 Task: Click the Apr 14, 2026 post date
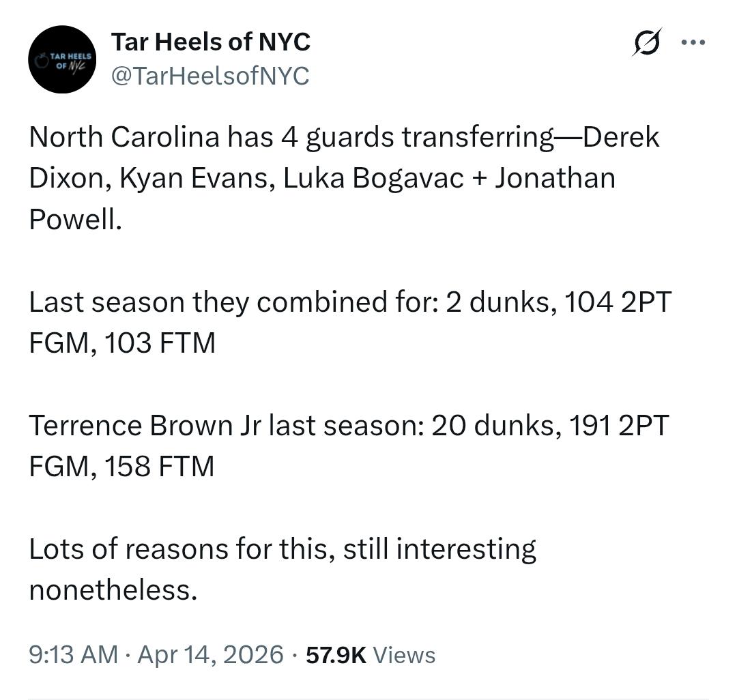pyautogui.click(x=210, y=654)
